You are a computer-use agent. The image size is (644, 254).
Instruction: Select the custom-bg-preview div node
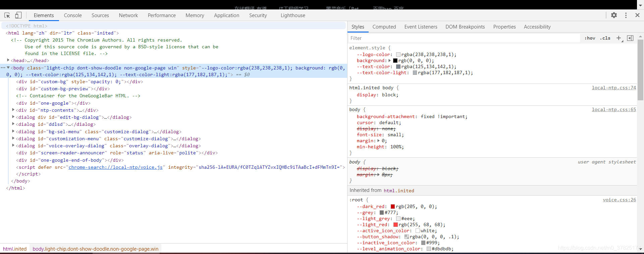pyautogui.click(x=63, y=89)
